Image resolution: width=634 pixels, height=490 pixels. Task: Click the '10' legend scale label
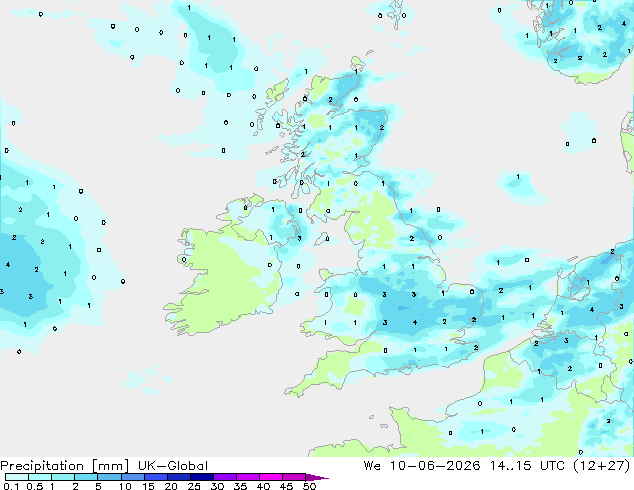(x=125, y=486)
